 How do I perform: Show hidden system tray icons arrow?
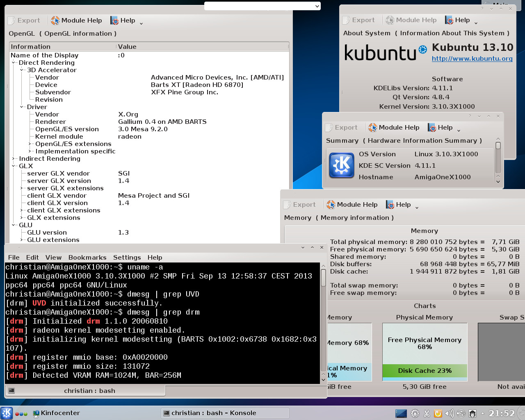pos(483,413)
